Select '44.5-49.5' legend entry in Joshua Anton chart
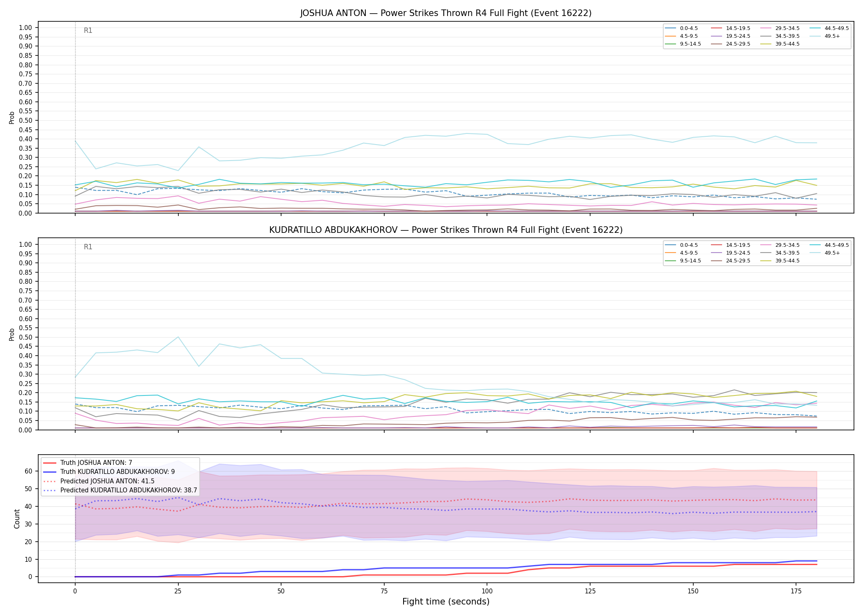The image size is (863, 616). click(x=830, y=28)
